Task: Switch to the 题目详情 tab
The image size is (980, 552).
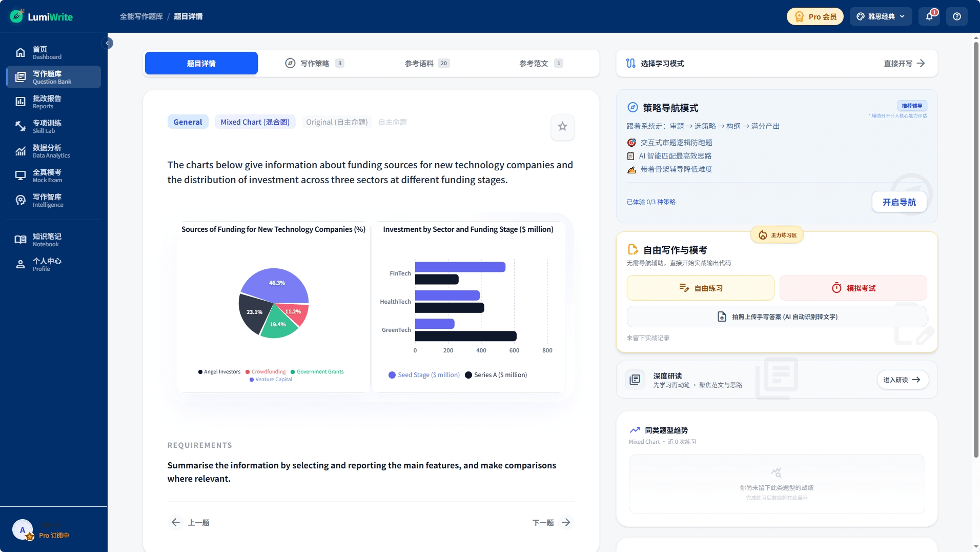Action: [201, 63]
